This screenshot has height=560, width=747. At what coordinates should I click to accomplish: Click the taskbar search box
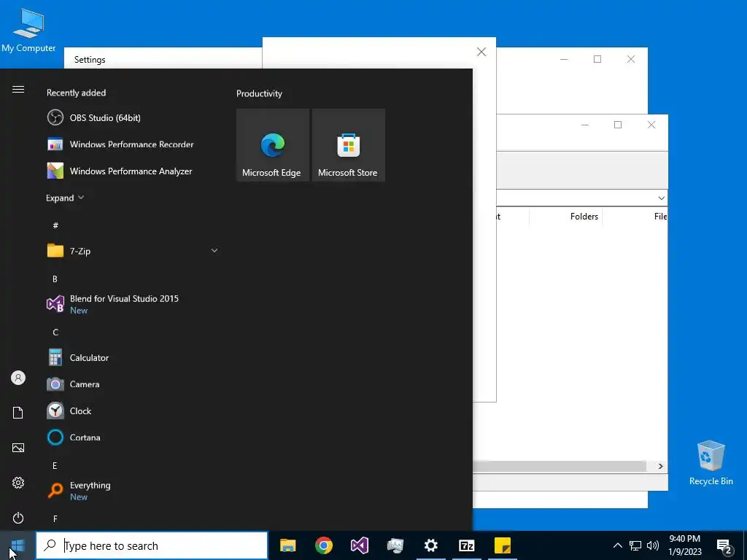[152, 545]
